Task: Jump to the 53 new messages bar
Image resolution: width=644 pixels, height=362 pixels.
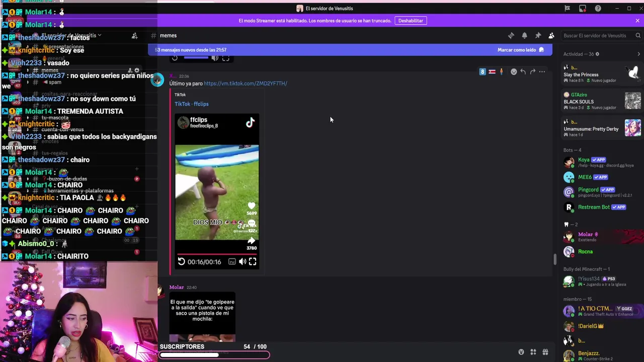Action: point(350,50)
